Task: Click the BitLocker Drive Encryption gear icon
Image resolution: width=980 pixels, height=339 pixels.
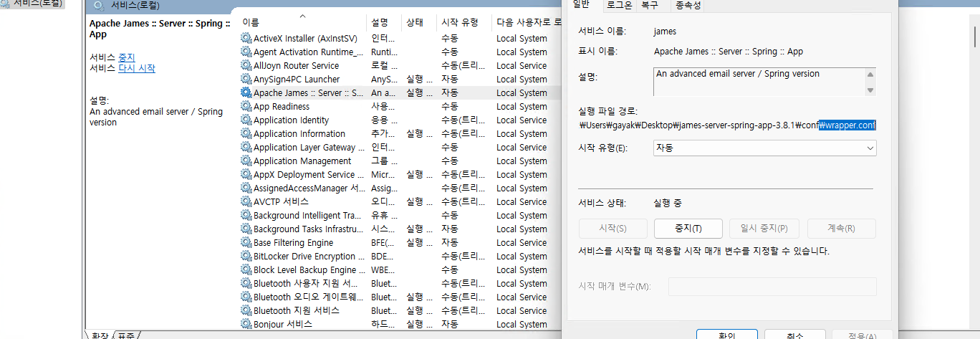Action: [246, 257]
